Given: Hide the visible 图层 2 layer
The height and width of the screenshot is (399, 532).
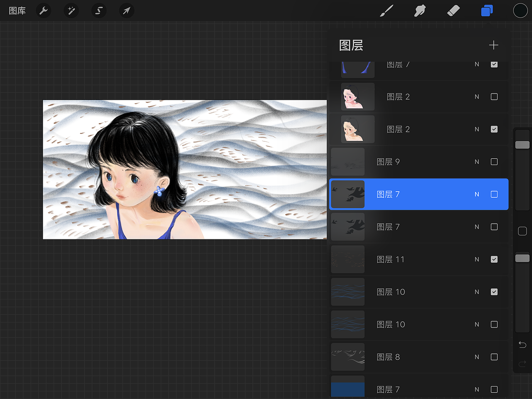Looking at the screenshot, I should 494,129.
